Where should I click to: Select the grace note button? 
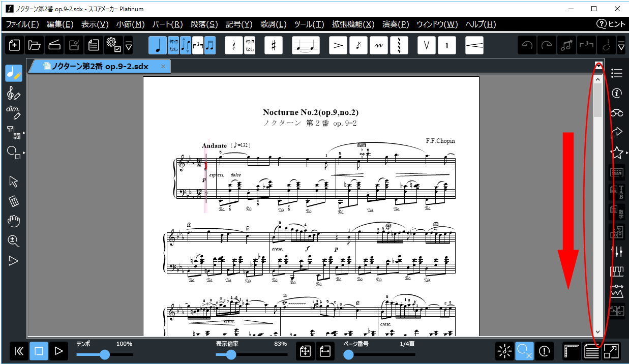pos(358,45)
